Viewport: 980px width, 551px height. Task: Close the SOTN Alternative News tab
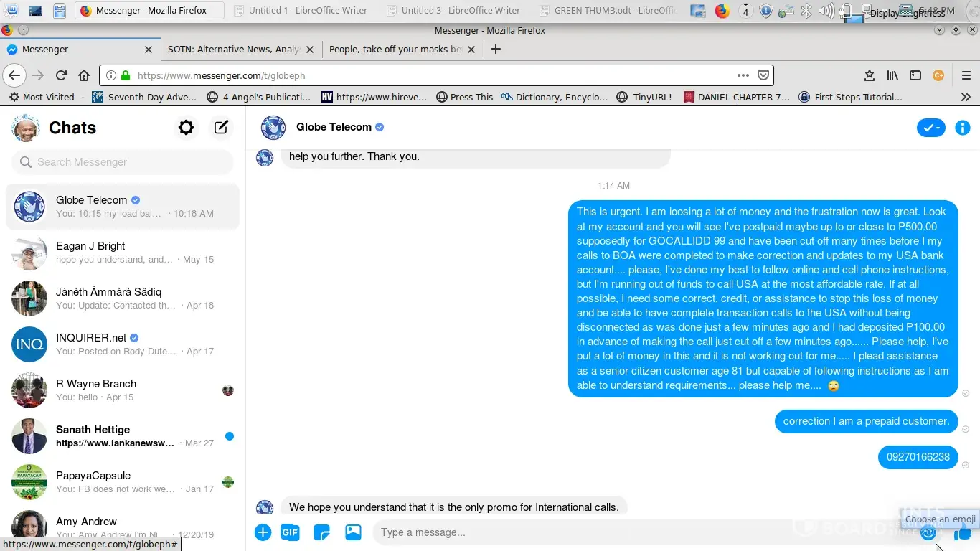(310, 50)
